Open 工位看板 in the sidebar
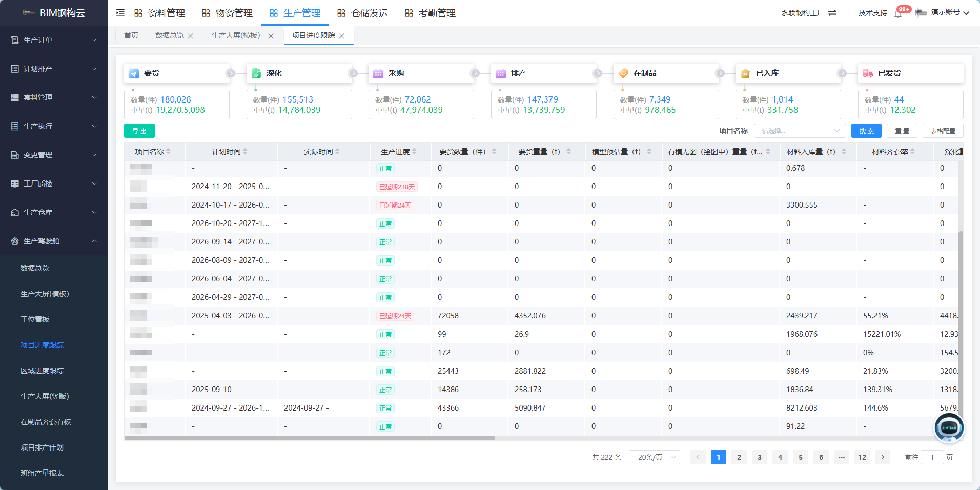Screen dimensions: 980x490 pos(35,319)
